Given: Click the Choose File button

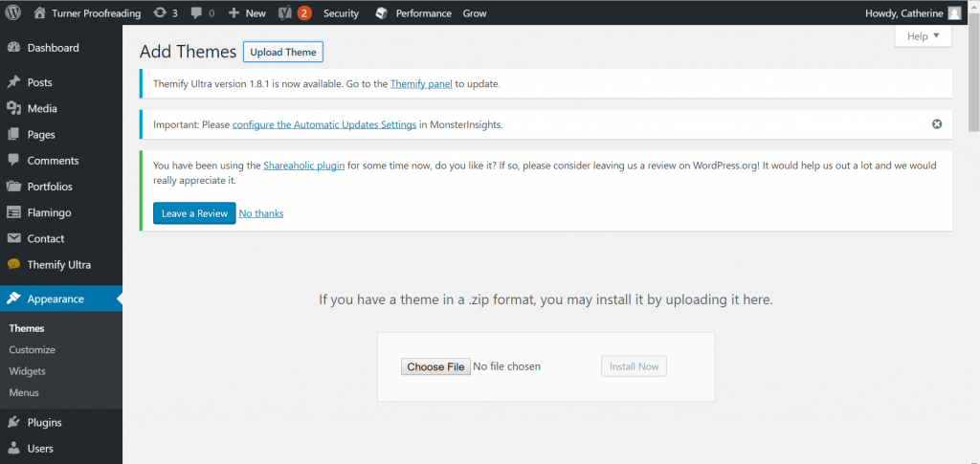Looking at the screenshot, I should click(x=435, y=366).
